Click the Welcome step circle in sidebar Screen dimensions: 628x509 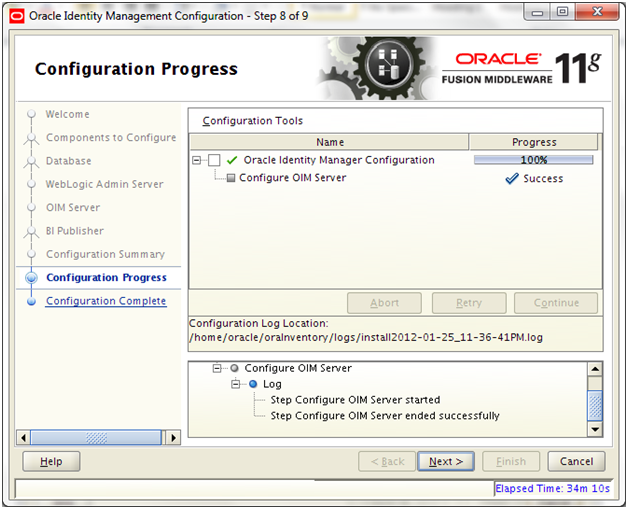[x=31, y=114]
